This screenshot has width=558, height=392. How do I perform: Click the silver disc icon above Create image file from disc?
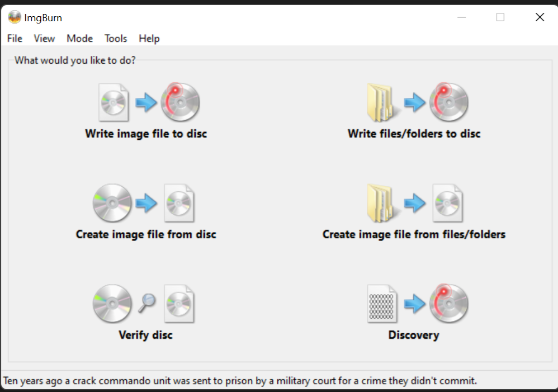(x=112, y=203)
